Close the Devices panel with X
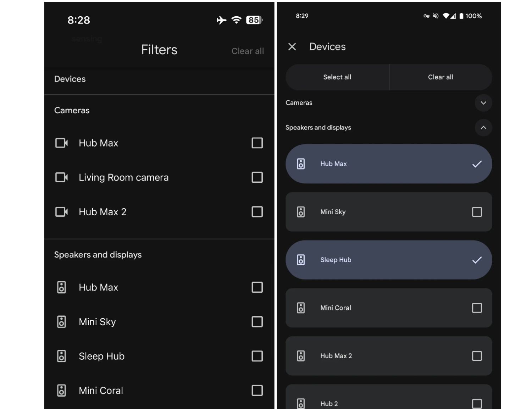Screen dimensions: 532x409 point(292,47)
